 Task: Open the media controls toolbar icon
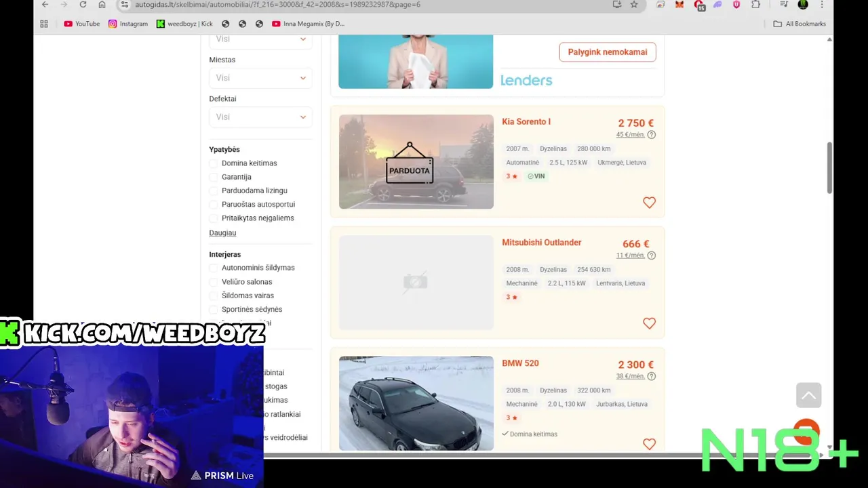coord(783,4)
